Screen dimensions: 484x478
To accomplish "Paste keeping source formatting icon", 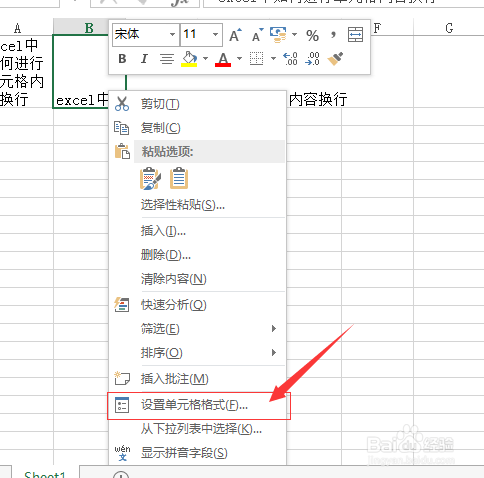I will (x=150, y=179).
